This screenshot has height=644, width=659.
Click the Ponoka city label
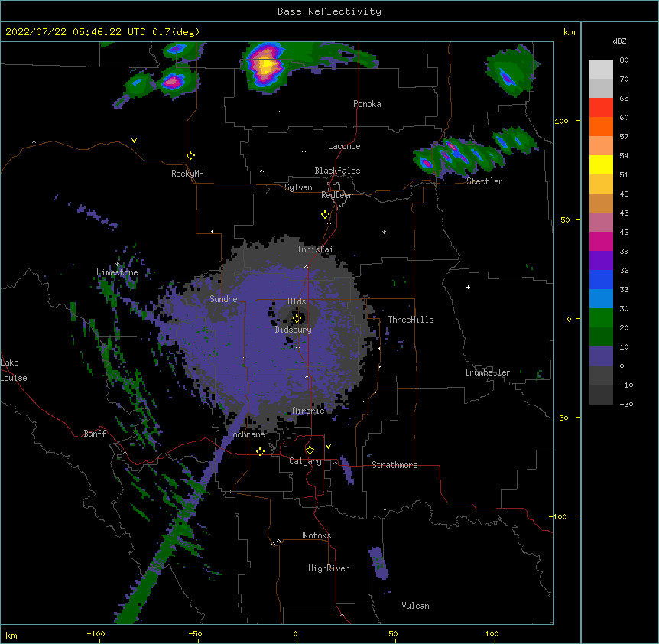tap(367, 104)
